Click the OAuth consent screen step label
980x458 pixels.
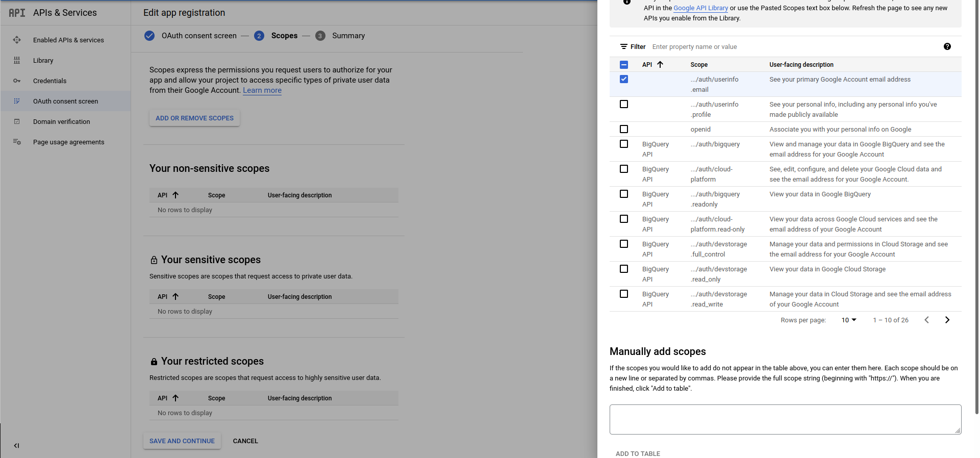coord(199,36)
